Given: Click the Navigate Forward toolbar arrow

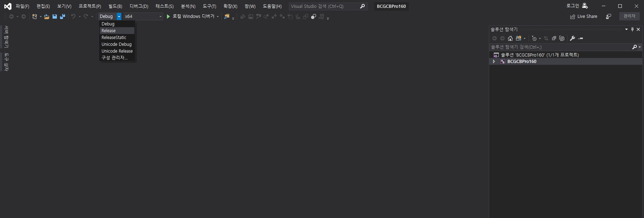Looking at the screenshot, I should (x=24, y=16).
